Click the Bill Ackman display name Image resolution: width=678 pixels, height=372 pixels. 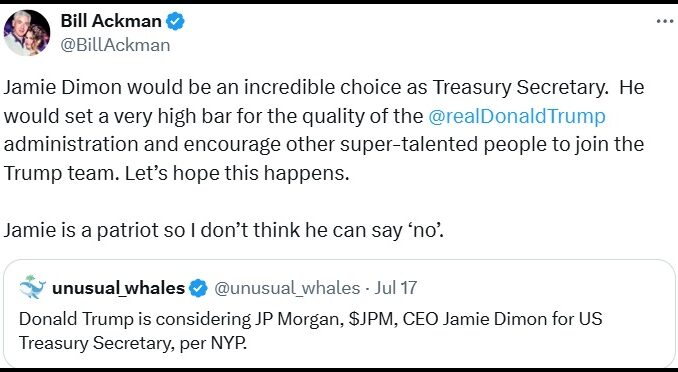(x=111, y=21)
